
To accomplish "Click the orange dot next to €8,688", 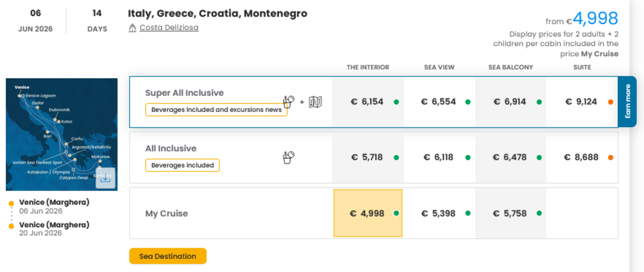I will [610, 157].
